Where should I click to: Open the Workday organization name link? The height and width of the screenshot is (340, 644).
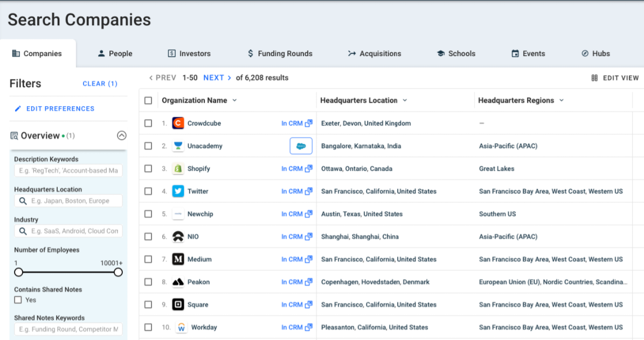tap(204, 327)
